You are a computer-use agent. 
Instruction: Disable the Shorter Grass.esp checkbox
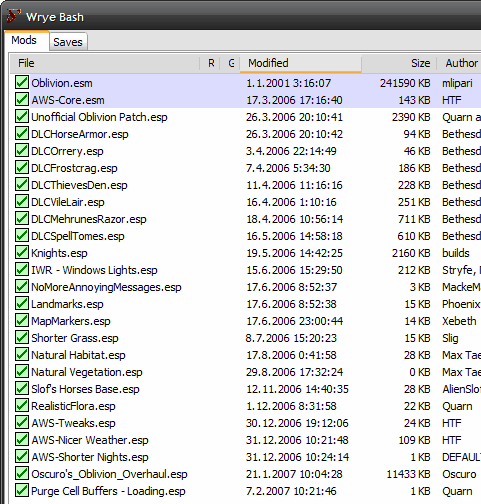coord(22,337)
